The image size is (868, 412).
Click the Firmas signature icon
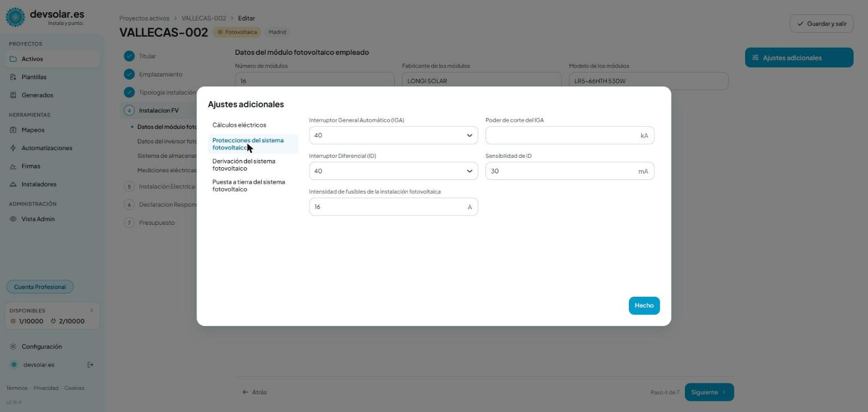[x=13, y=166]
